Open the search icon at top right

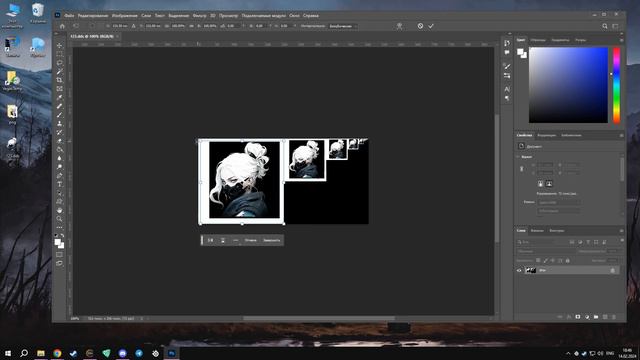click(x=605, y=26)
